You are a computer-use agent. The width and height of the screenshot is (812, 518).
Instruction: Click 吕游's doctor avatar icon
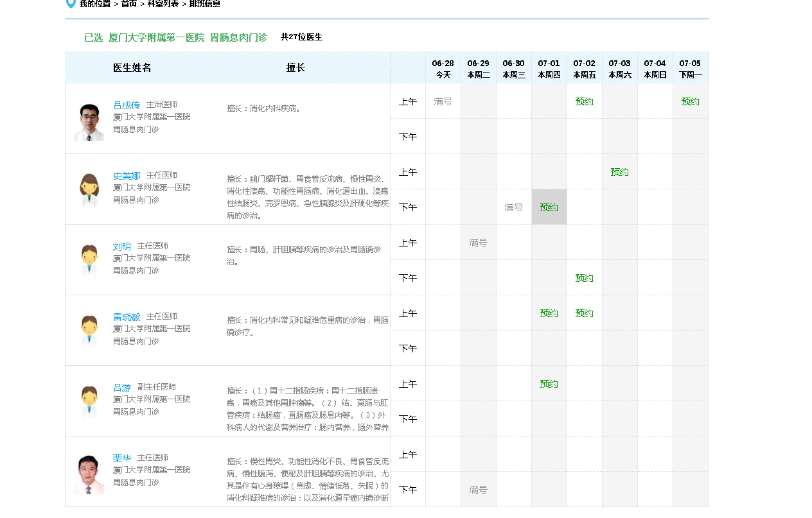(x=89, y=401)
